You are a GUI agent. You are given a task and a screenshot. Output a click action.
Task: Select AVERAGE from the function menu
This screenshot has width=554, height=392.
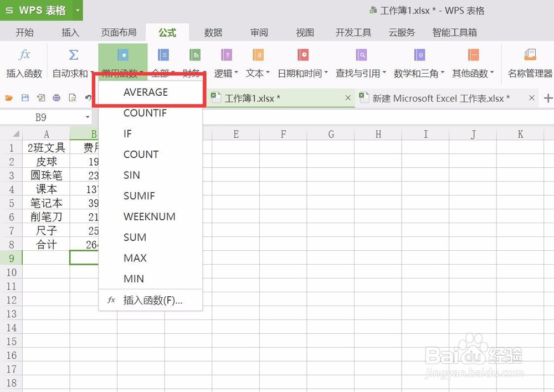pyautogui.click(x=145, y=92)
